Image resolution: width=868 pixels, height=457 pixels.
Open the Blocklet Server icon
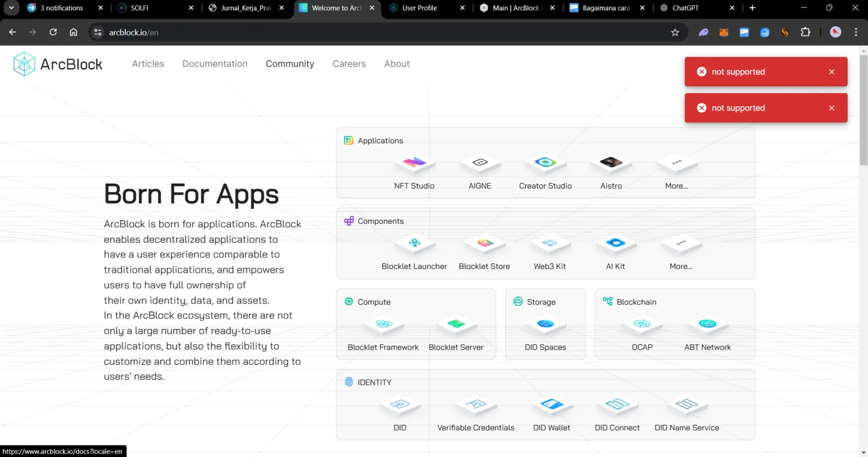[456, 325]
